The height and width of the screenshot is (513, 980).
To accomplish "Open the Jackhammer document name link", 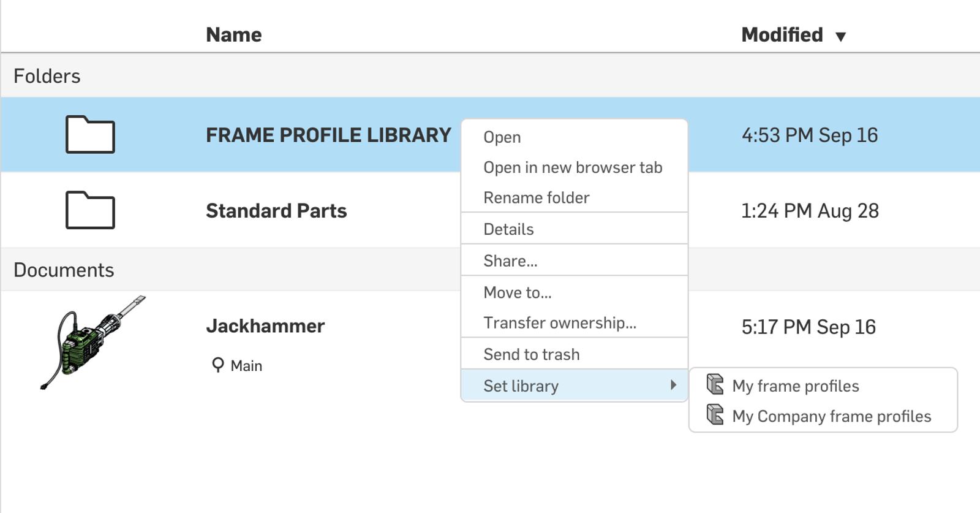I will click(x=265, y=326).
